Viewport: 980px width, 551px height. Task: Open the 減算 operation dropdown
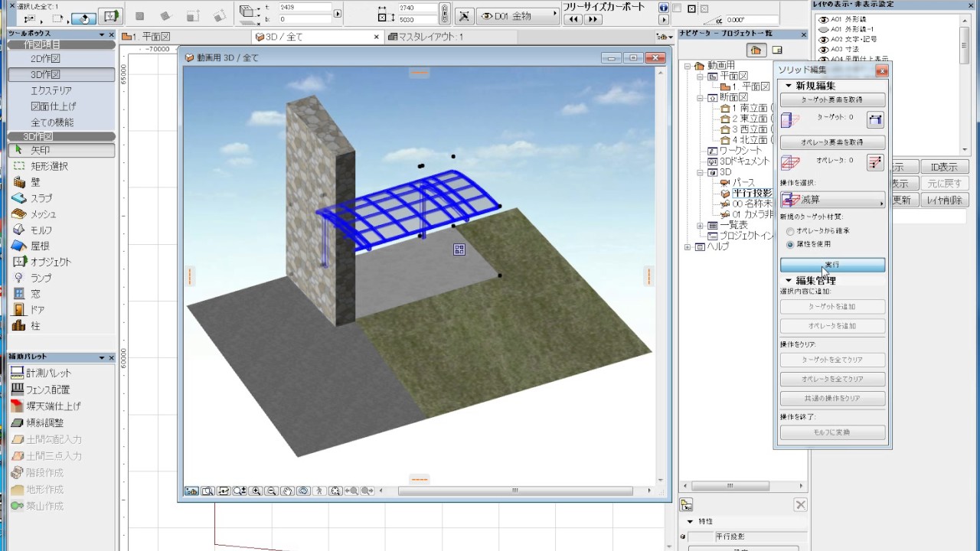click(832, 201)
